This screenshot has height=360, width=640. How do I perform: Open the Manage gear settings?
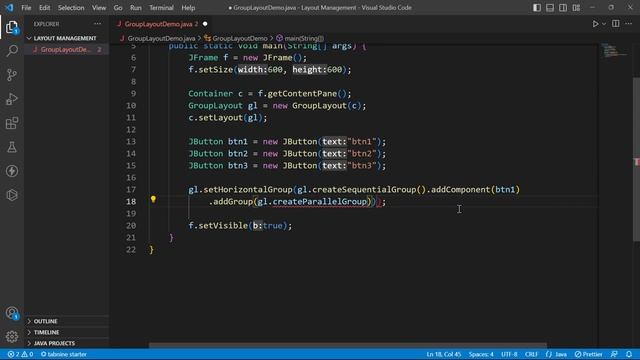[x=12, y=337]
